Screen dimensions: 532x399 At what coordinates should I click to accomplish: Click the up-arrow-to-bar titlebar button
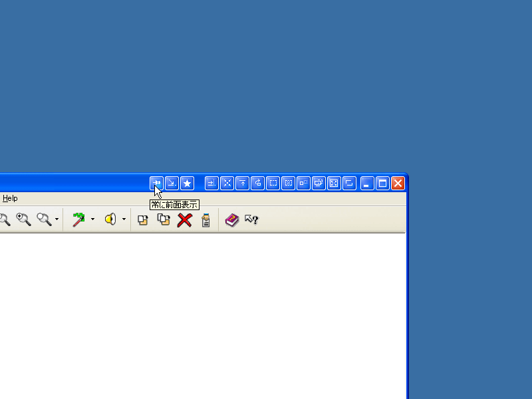(242, 184)
